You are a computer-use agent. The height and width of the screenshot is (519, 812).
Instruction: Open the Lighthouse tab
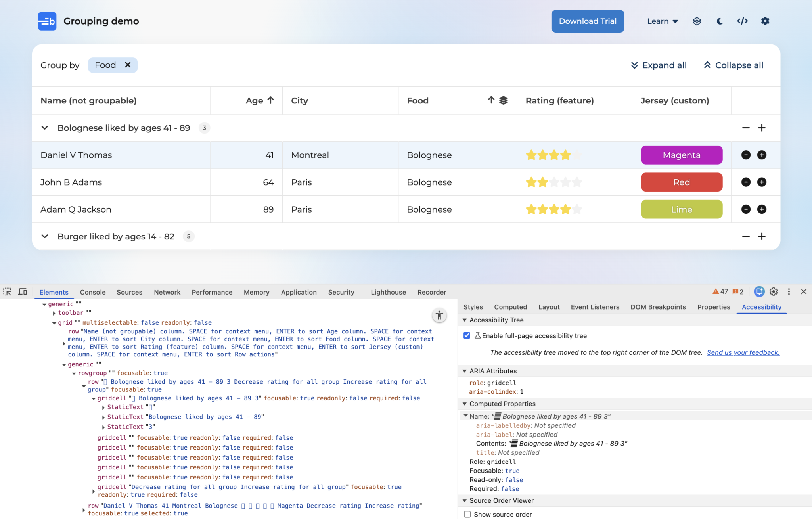coord(389,292)
